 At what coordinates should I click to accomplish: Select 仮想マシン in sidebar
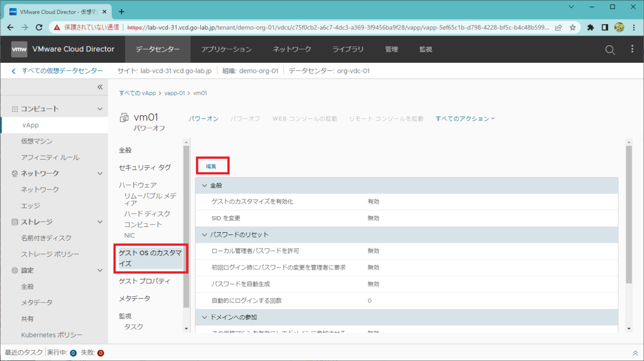click(x=37, y=141)
